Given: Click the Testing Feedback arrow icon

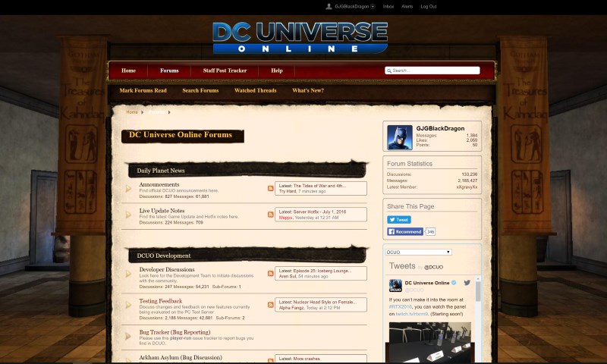Looking at the screenshot, I should click(x=128, y=305).
